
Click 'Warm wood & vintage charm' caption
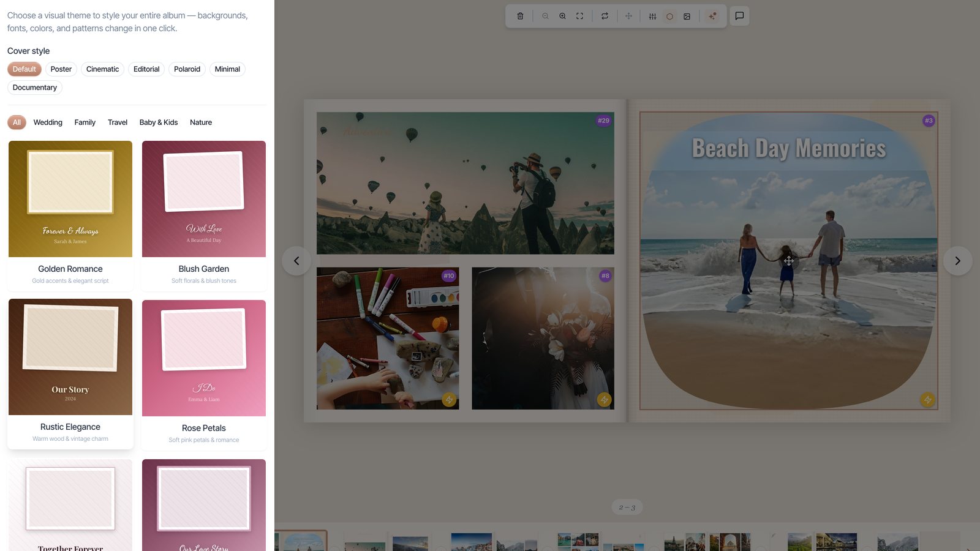[70, 439]
